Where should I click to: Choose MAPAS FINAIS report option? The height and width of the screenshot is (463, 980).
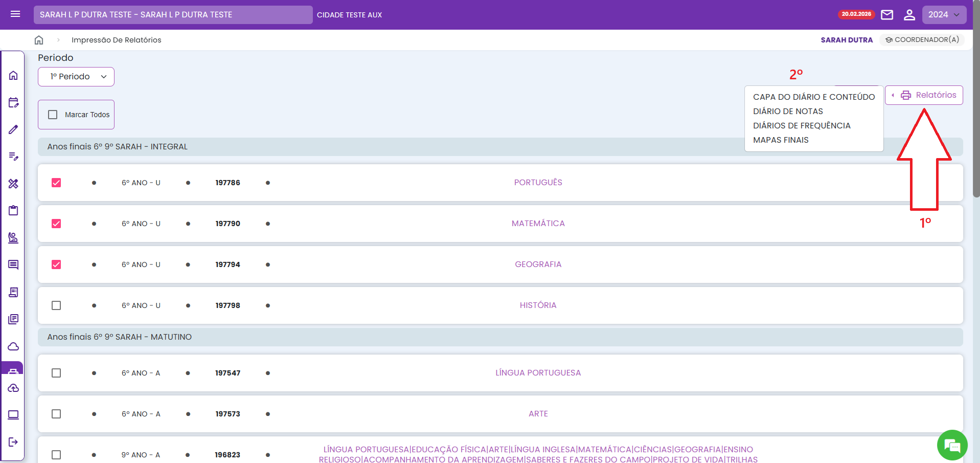click(x=781, y=140)
